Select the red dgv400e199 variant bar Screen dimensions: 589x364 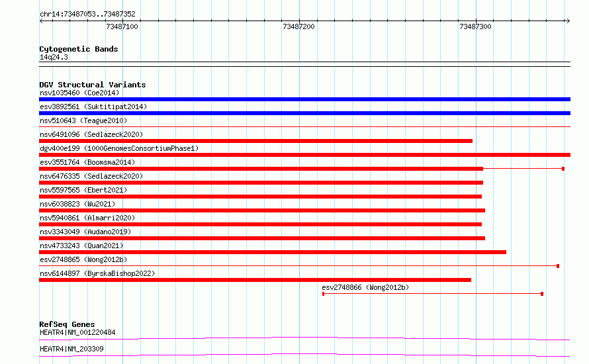coord(304,155)
